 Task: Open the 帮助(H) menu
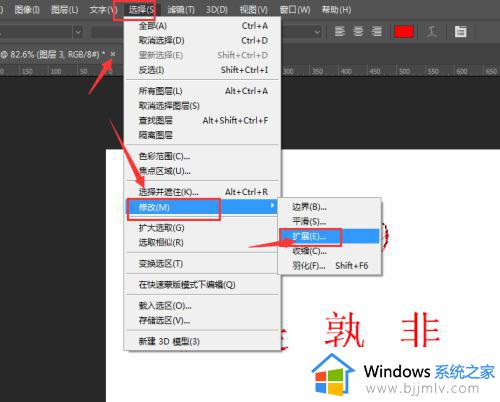click(336, 10)
